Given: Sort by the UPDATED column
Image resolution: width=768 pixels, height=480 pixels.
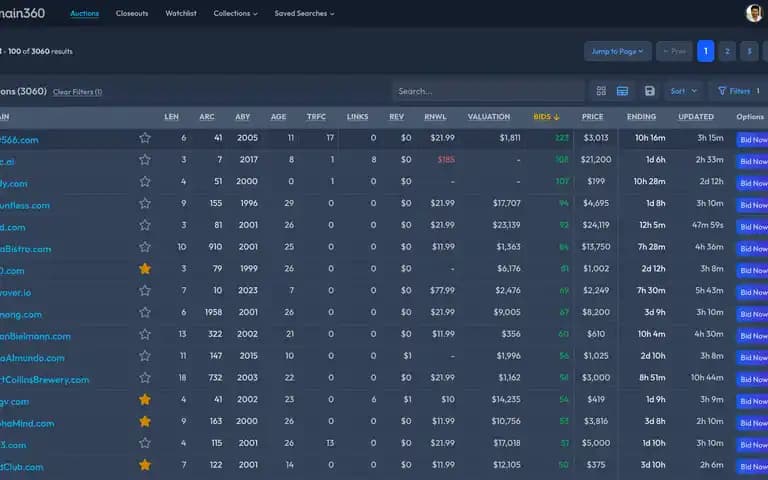Looking at the screenshot, I should coord(696,117).
